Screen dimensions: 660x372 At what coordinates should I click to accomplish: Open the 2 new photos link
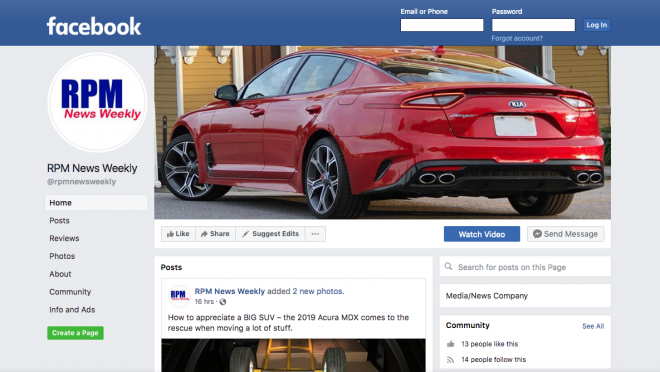[x=318, y=291]
